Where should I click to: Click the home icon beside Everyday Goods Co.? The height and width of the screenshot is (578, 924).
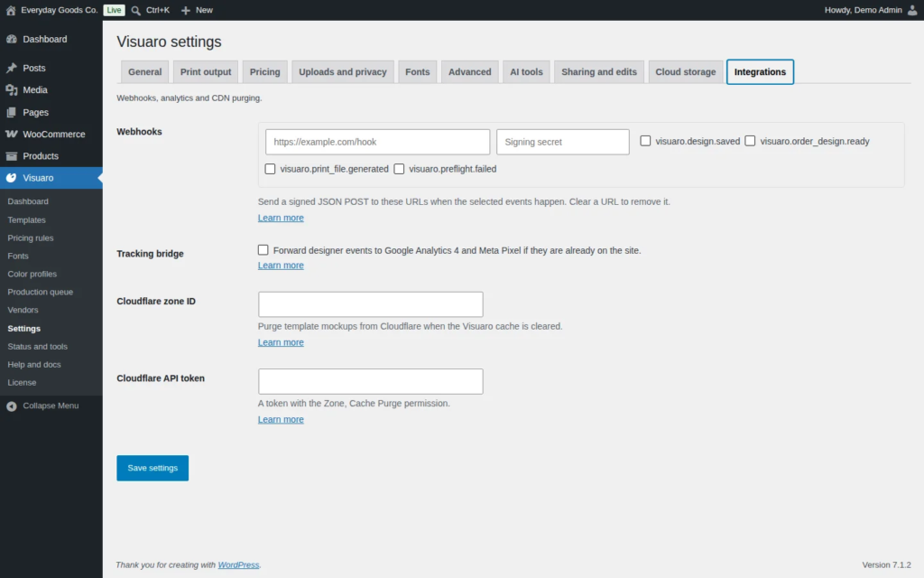(x=11, y=10)
